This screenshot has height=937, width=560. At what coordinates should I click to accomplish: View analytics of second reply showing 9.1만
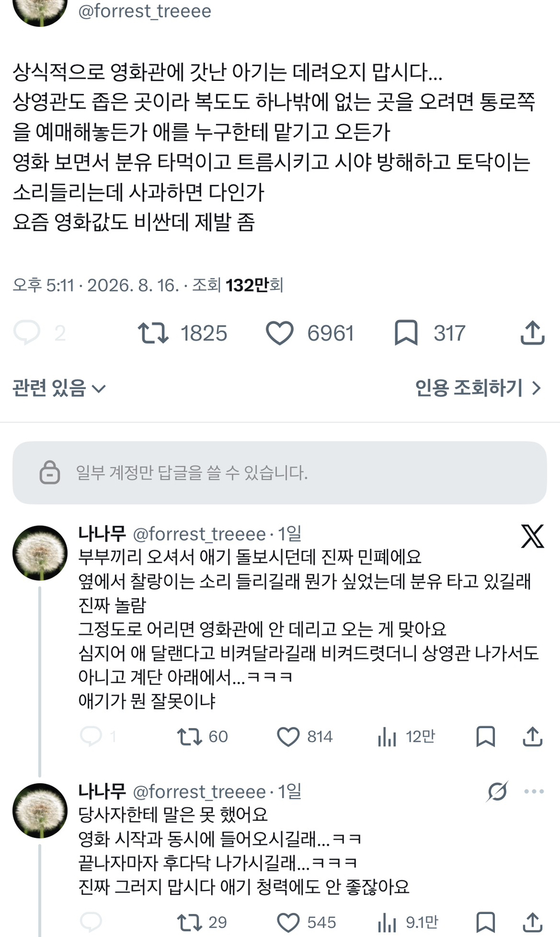pos(387,923)
